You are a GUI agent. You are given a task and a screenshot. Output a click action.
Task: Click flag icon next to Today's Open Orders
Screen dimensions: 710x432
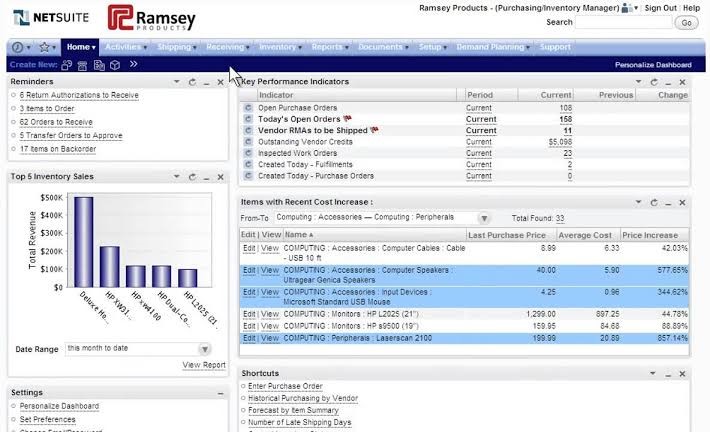pyautogui.click(x=347, y=119)
